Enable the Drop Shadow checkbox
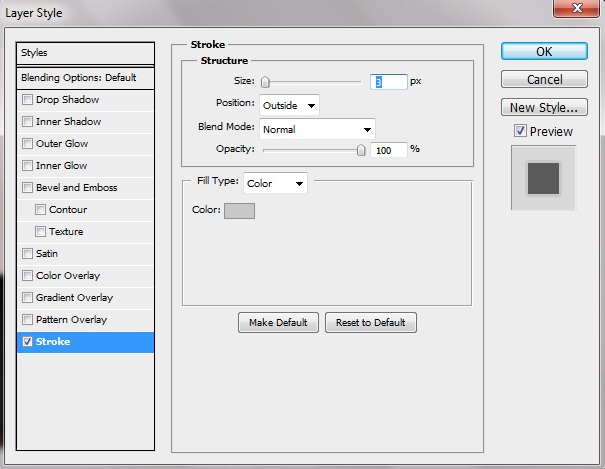 (x=27, y=100)
